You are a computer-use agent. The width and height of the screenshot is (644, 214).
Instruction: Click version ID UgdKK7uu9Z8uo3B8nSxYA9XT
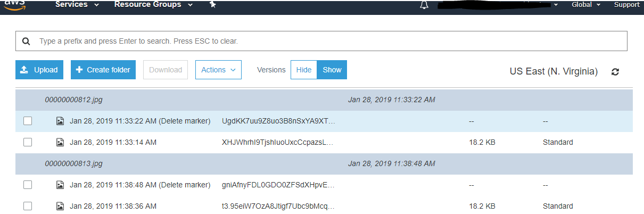click(x=279, y=121)
